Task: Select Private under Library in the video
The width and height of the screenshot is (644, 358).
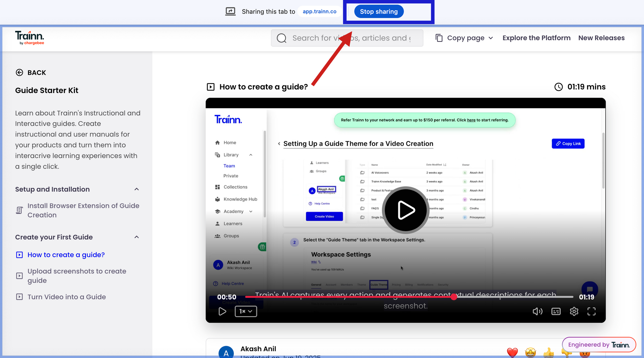Action: pos(231,176)
